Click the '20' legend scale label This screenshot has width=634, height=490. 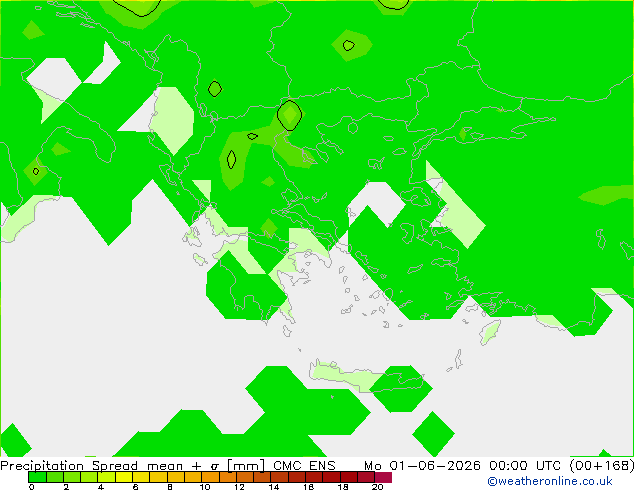tap(377, 487)
